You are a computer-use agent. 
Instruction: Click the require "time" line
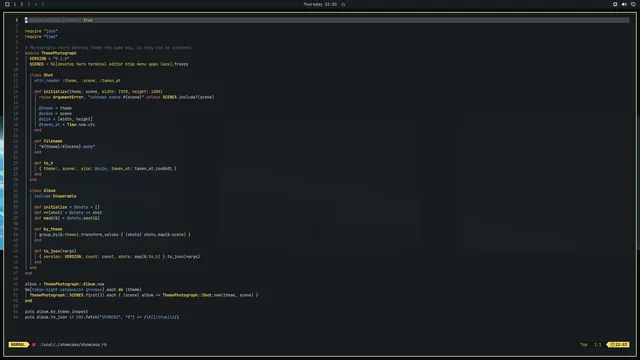(41, 36)
